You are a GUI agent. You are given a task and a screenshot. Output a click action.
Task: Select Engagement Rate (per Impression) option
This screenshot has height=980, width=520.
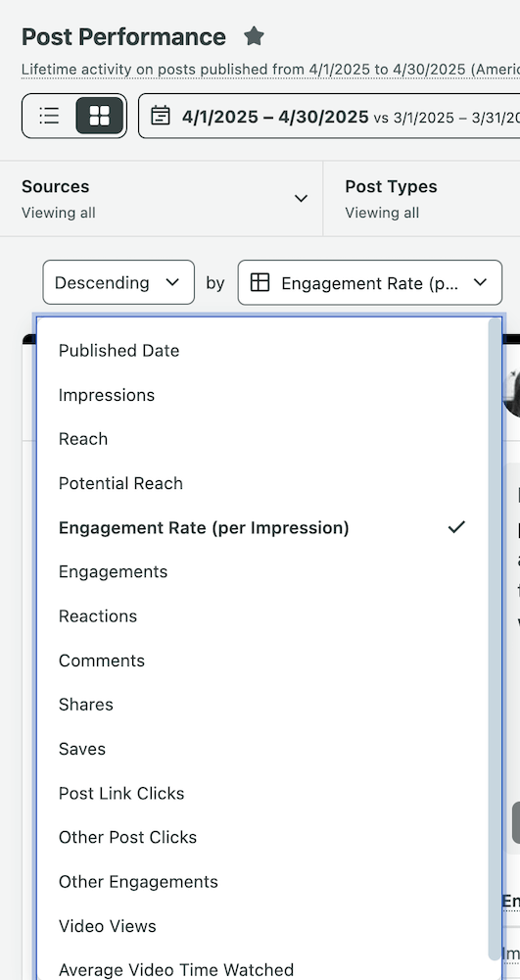(262, 527)
